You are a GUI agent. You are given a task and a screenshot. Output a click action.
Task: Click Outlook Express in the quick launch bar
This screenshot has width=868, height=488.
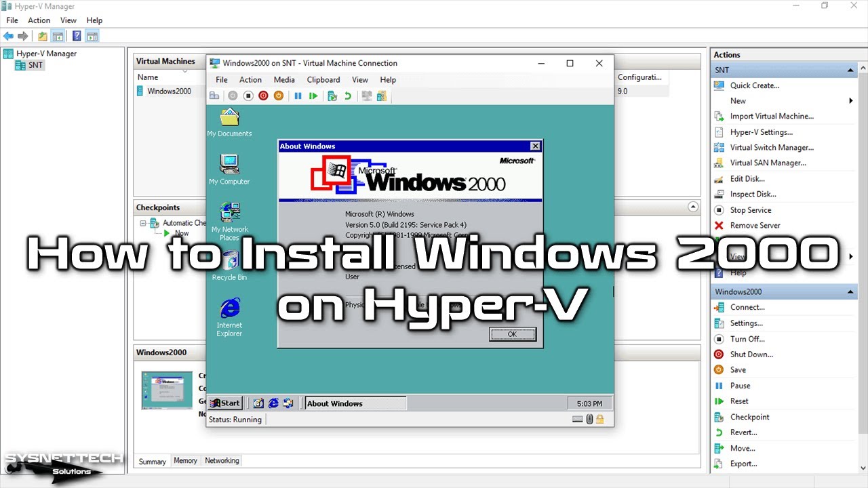click(288, 403)
